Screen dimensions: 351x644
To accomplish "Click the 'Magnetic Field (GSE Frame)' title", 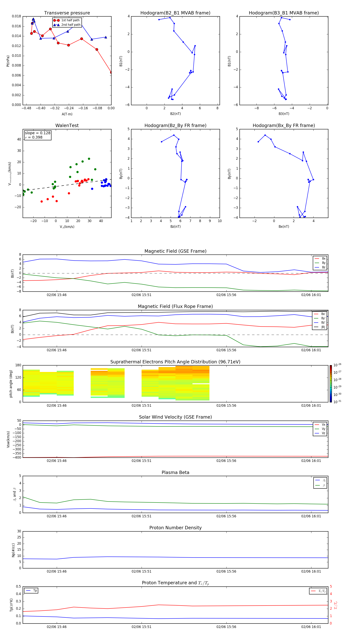I will pyautogui.click(x=175, y=251).
